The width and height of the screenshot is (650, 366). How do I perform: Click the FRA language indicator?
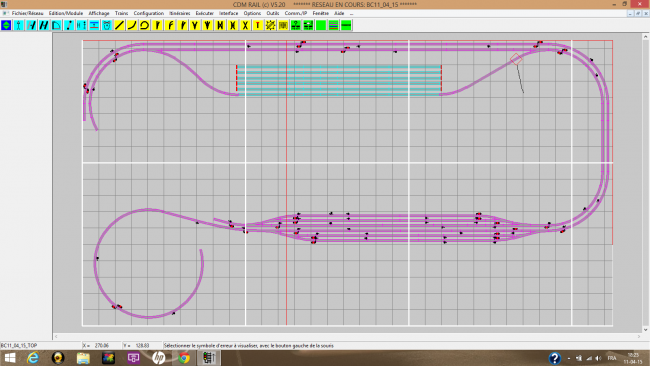coord(612,358)
